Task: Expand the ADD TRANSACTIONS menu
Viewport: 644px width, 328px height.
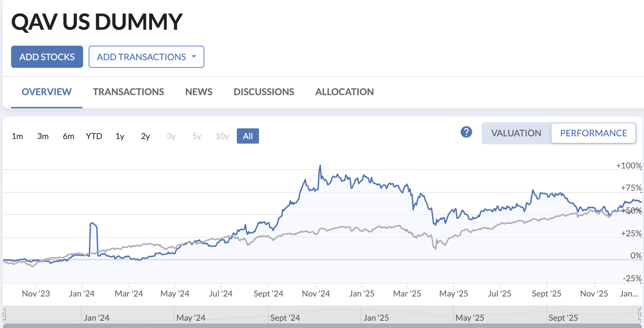Action: [146, 56]
